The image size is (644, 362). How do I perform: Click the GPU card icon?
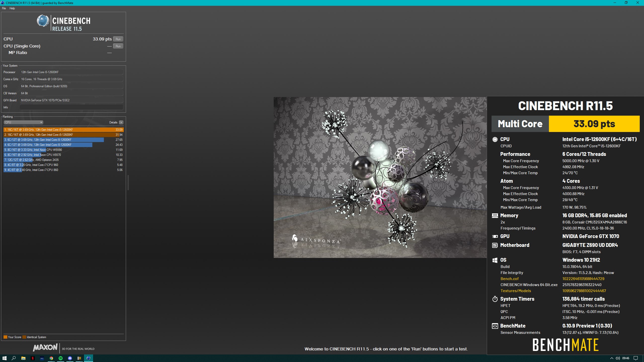click(495, 236)
